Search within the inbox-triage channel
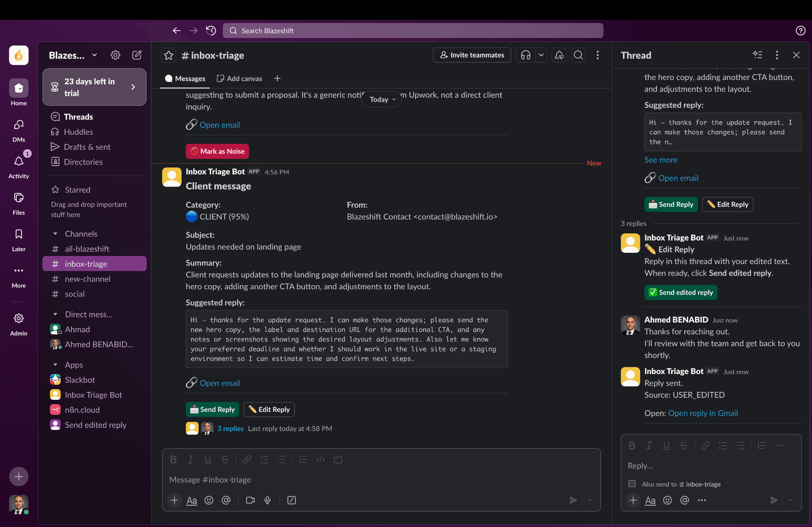The image size is (812, 527). tap(578, 55)
